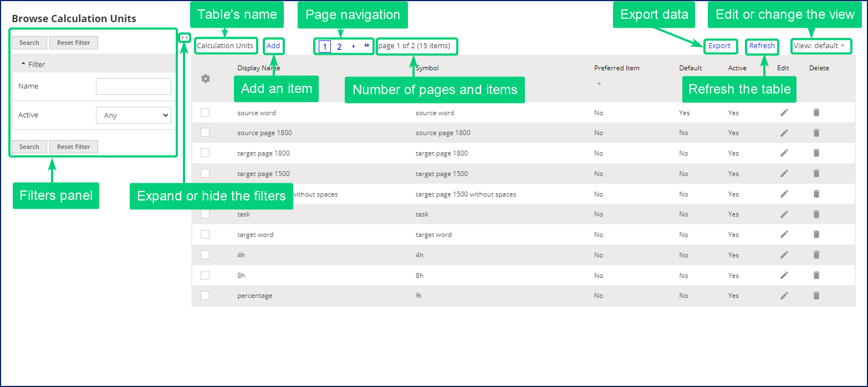This screenshot has width=868, height=387.
Task: Jump to the last page double-arrow
Action: pos(367,46)
